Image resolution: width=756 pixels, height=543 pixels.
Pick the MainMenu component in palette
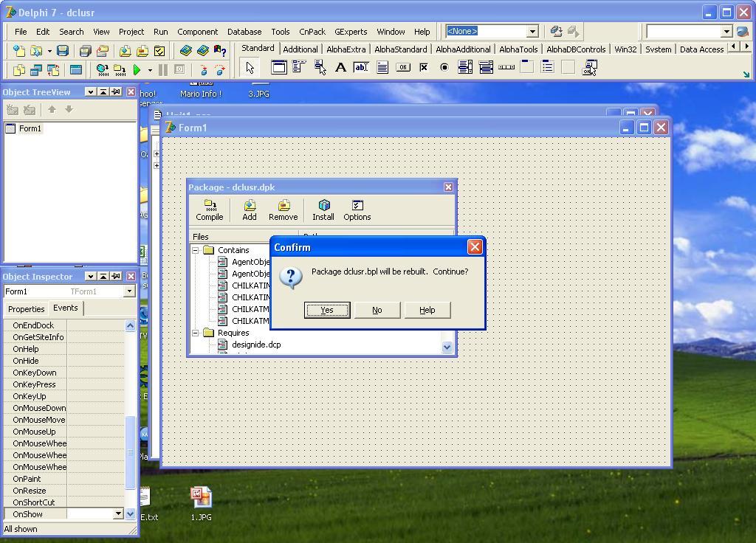(299, 67)
